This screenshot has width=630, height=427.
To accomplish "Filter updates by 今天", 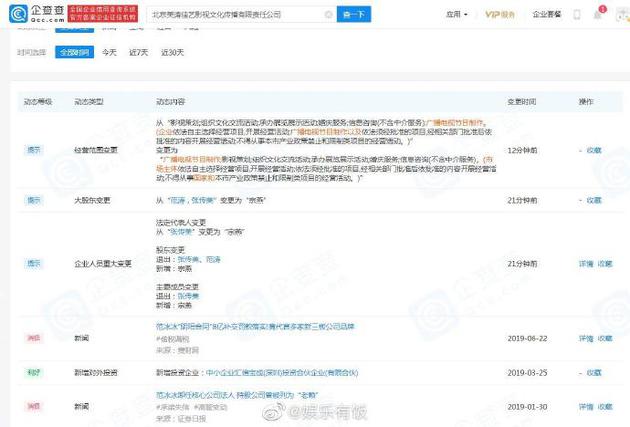I will point(109,52).
